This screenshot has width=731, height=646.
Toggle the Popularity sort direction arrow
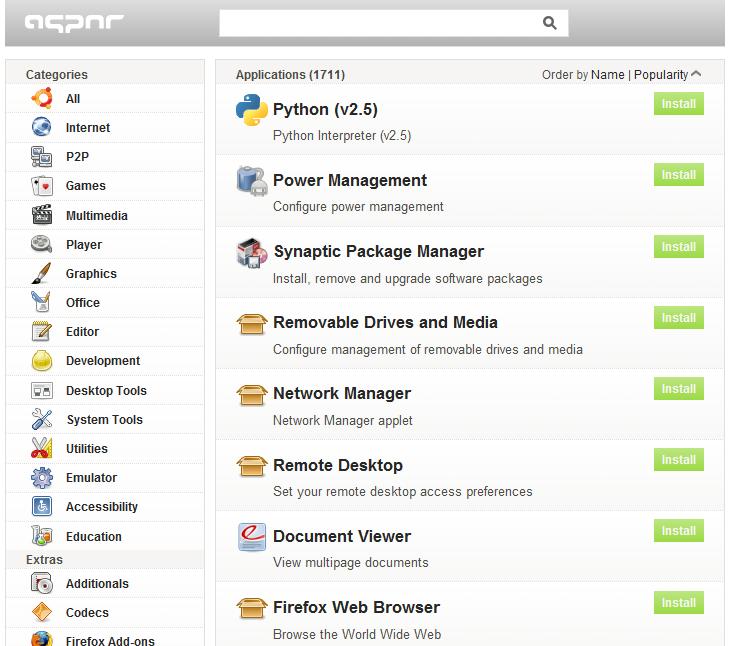[696, 74]
